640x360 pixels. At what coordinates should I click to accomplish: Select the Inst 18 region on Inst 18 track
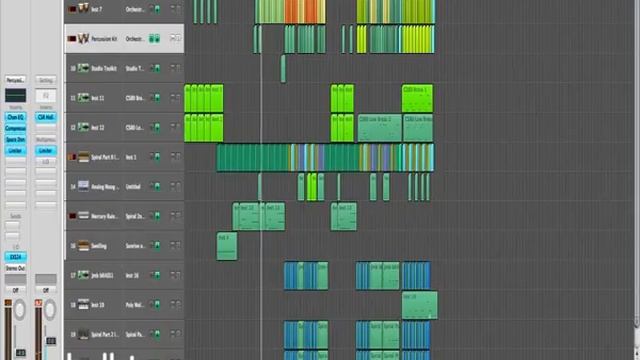click(x=420, y=305)
